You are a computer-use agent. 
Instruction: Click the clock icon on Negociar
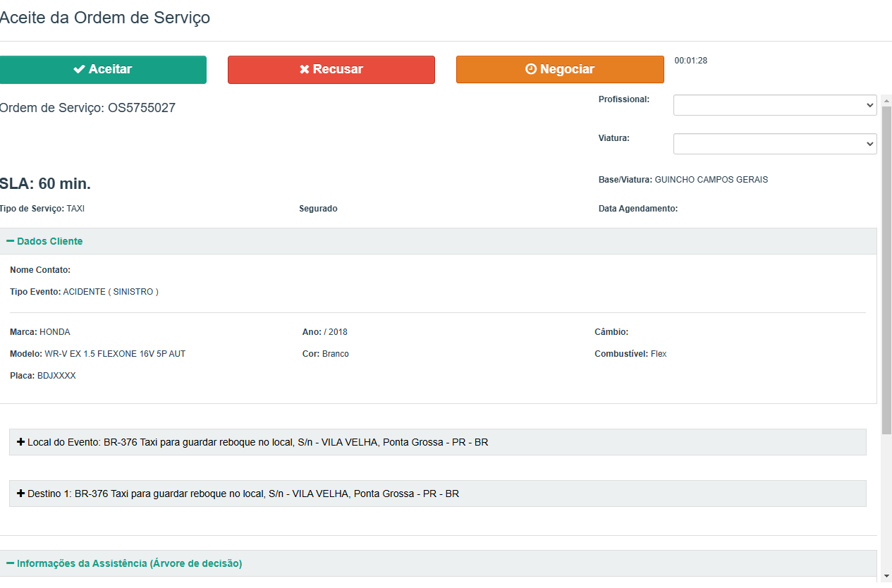[x=532, y=69]
